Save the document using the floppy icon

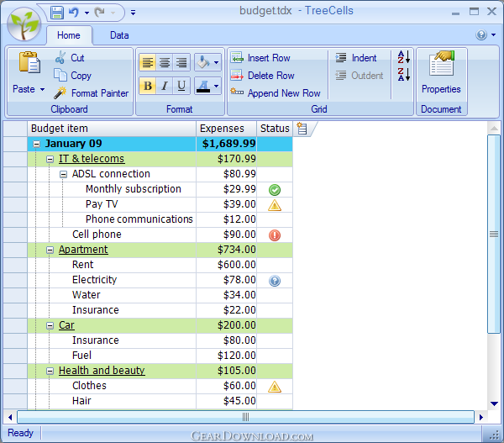click(x=56, y=13)
